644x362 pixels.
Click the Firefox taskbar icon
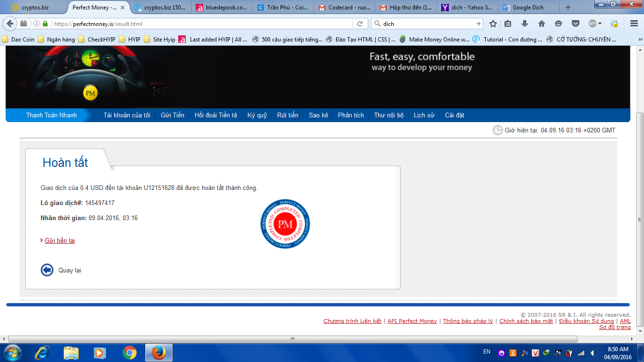pos(159,353)
